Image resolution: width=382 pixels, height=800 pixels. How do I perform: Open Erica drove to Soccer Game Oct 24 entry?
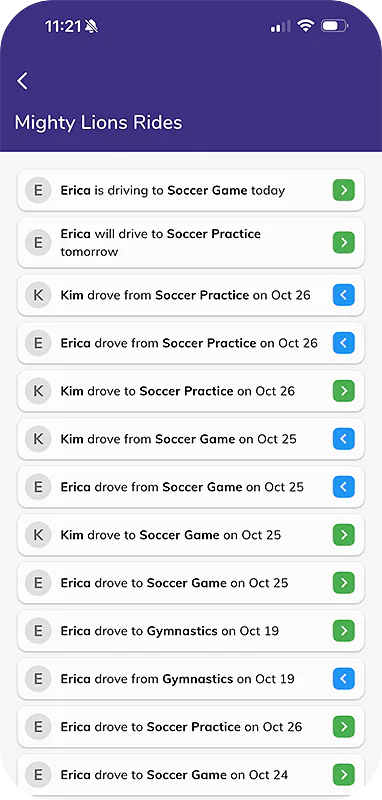click(x=191, y=774)
